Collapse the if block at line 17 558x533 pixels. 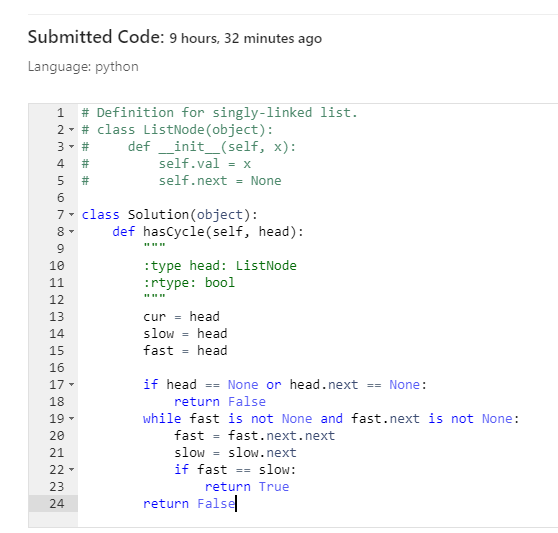pos(72,385)
